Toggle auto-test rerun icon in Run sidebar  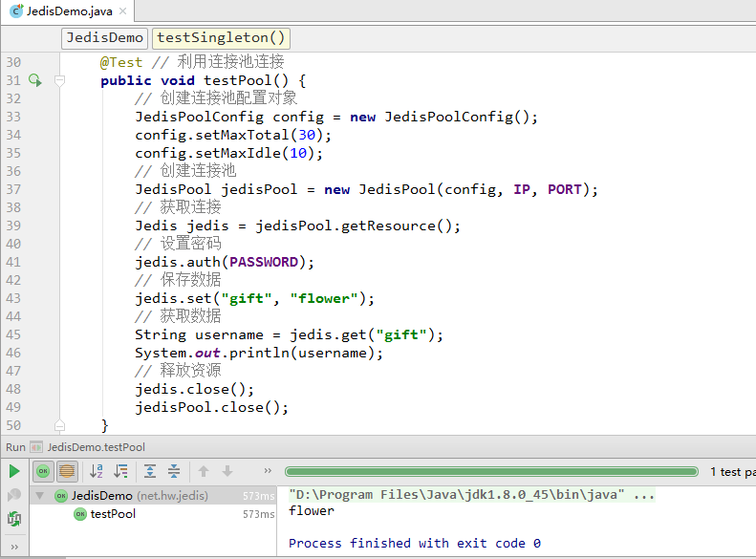click(14, 519)
